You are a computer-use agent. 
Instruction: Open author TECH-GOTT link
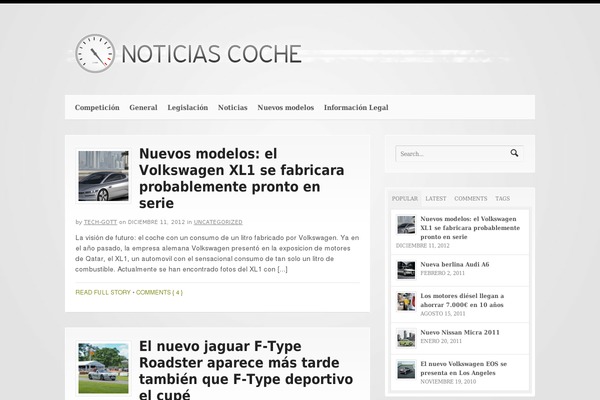tap(100, 222)
